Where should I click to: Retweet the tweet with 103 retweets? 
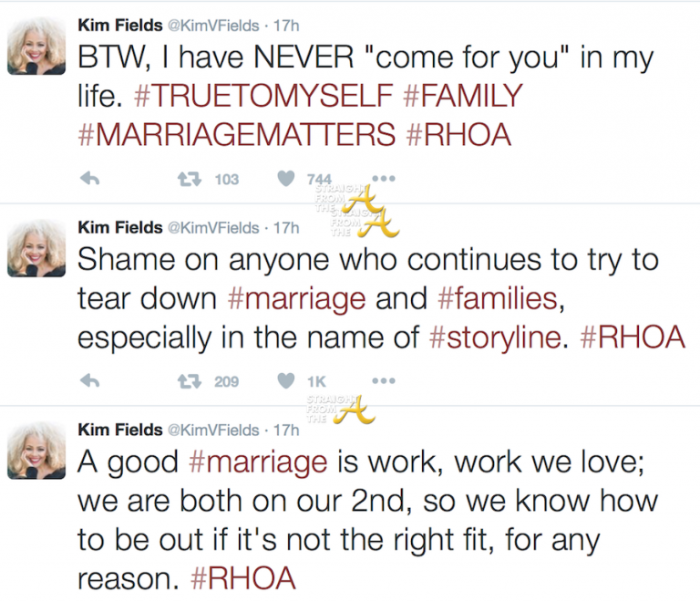click(x=190, y=180)
